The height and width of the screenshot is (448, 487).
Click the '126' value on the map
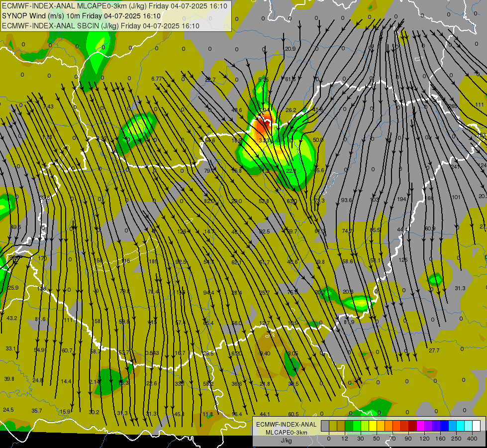(x=182, y=231)
